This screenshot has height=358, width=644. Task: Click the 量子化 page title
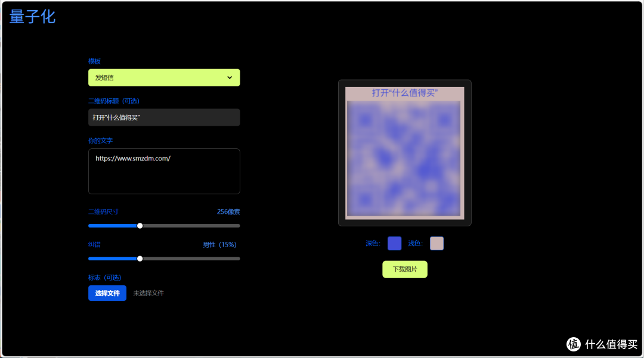click(x=32, y=17)
